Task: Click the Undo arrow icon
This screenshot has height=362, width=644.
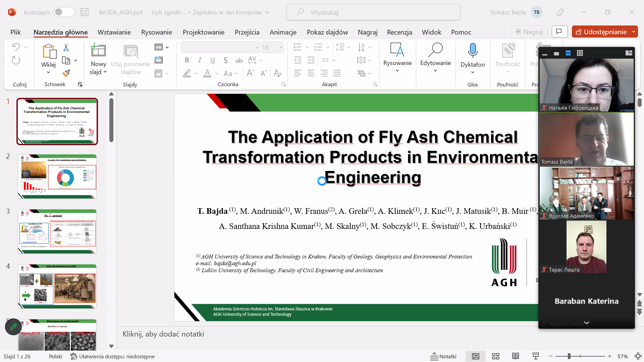Action: [16, 47]
